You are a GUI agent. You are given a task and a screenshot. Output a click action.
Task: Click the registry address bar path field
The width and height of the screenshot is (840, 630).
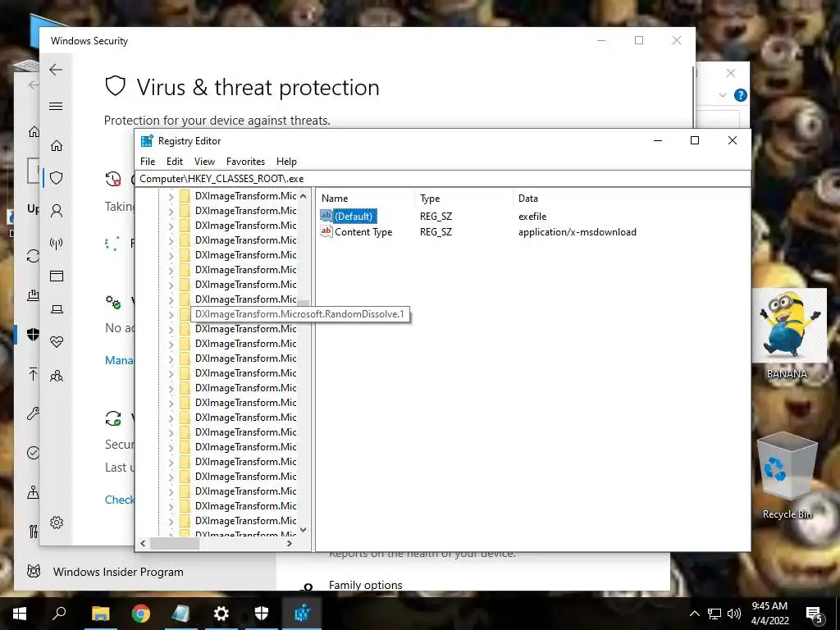click(x=442, y=179)
